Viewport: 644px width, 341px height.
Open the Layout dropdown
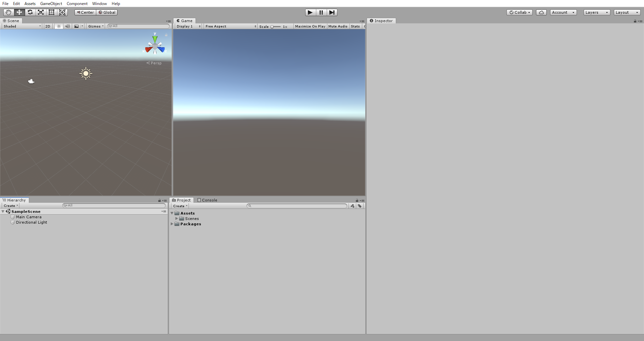coord(627,12)
